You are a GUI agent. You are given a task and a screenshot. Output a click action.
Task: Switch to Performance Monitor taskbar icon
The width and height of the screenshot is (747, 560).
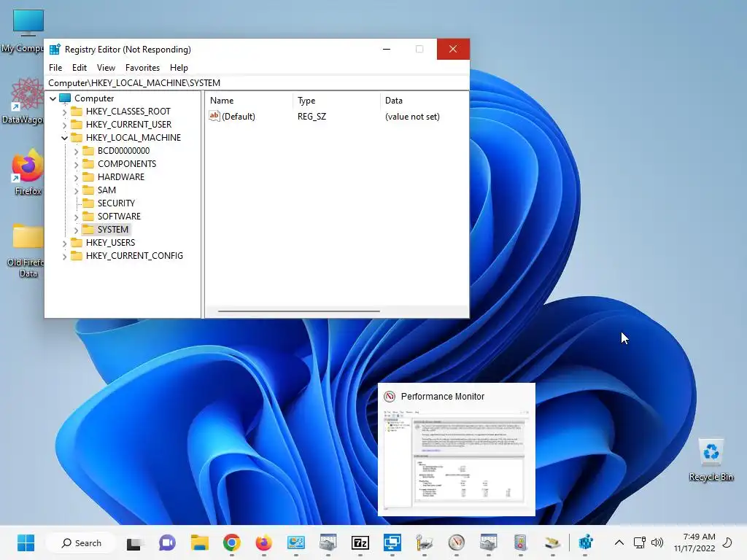457,542
